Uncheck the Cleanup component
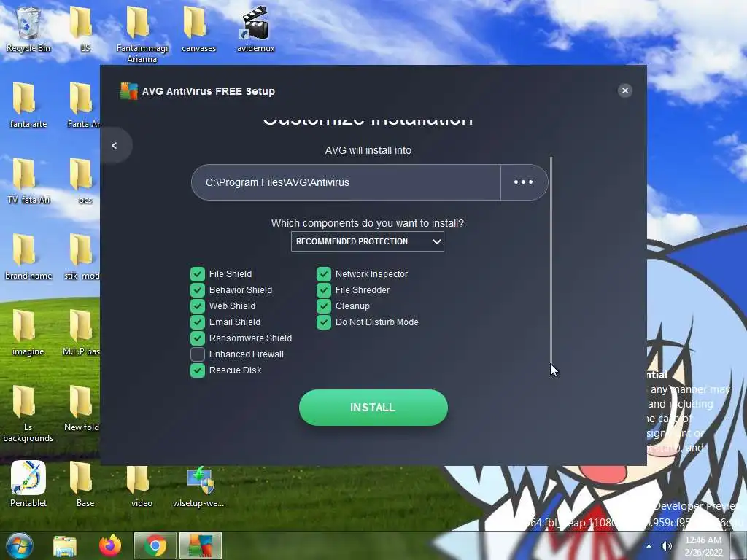This screenshot has height=560, width=747. 324,306
